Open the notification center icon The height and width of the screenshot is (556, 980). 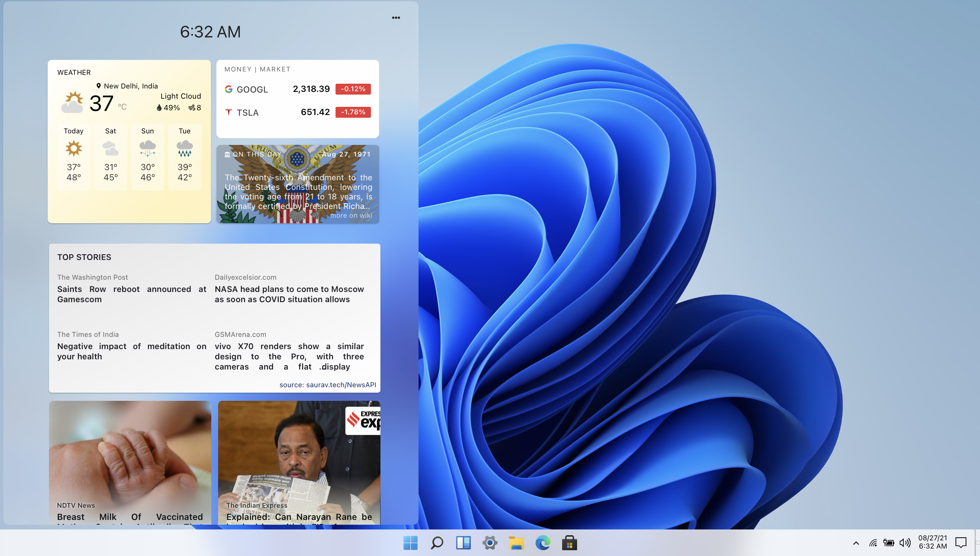click(x=961, y=542)
